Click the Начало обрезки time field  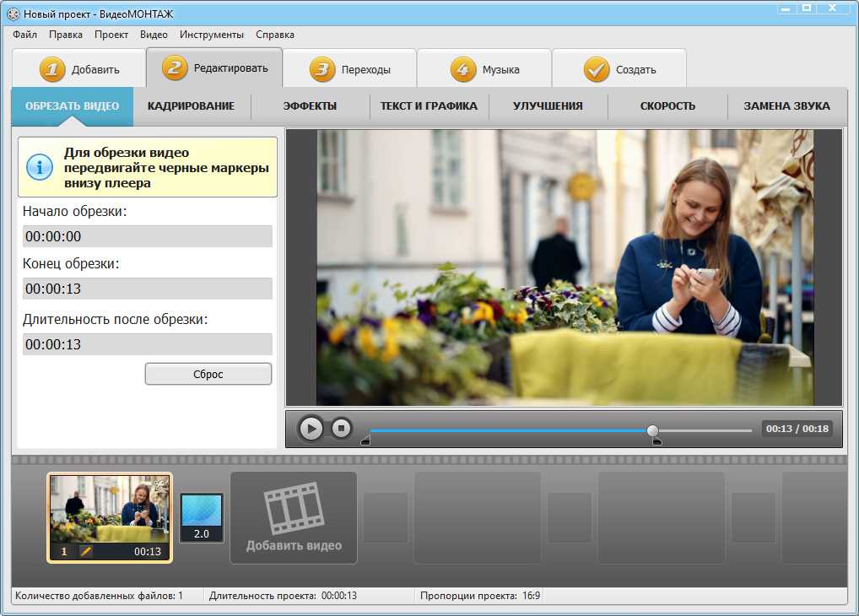coord(148,236)
